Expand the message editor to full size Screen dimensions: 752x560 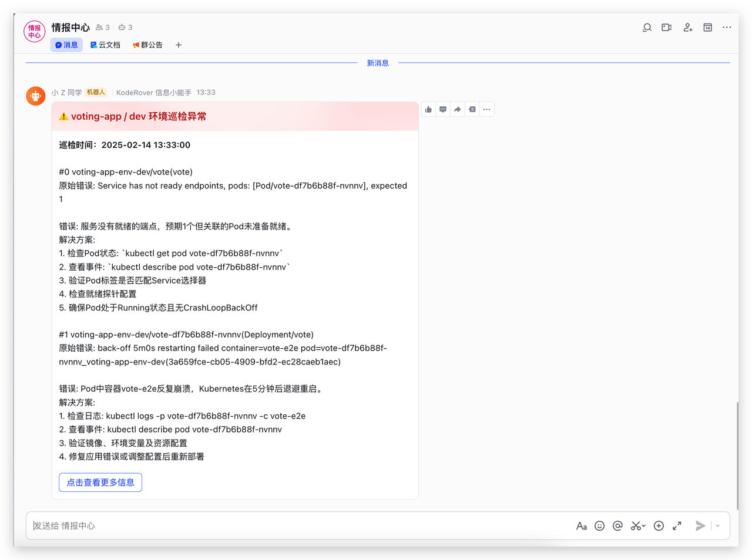677,526
